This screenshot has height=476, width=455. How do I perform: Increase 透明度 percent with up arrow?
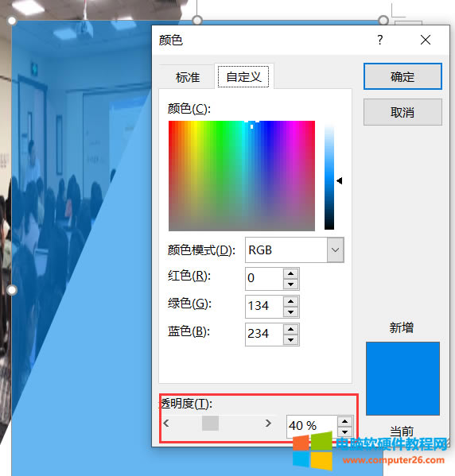[344, 421]
